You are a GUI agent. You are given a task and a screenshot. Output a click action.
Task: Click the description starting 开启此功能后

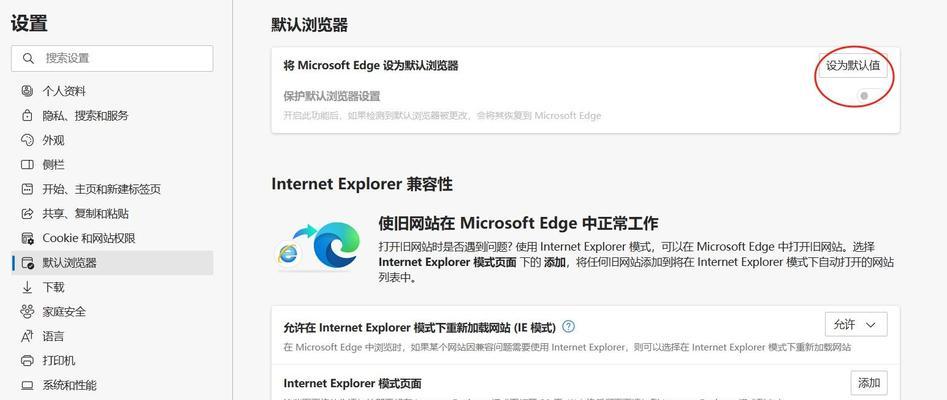(x=442, y=115)
